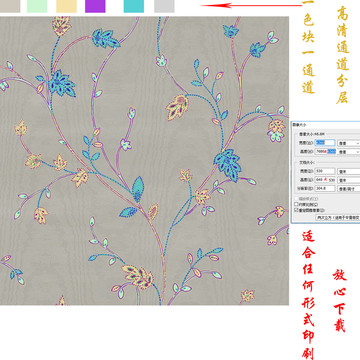Open the pixel width unit dropdown
Screen dimensions: 360x360
pyautogui.click(x=349, y=143)
